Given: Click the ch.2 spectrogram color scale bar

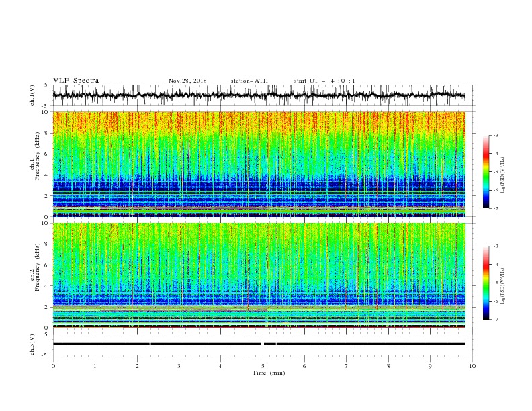Looking at the screenshot, I should tap(486, 283).
